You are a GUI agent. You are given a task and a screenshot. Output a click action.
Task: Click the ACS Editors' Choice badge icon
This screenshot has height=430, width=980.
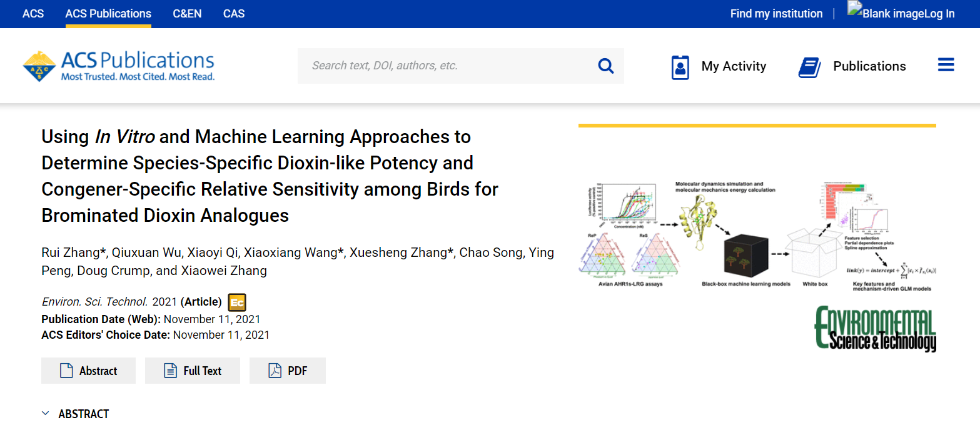coord(237,302)
